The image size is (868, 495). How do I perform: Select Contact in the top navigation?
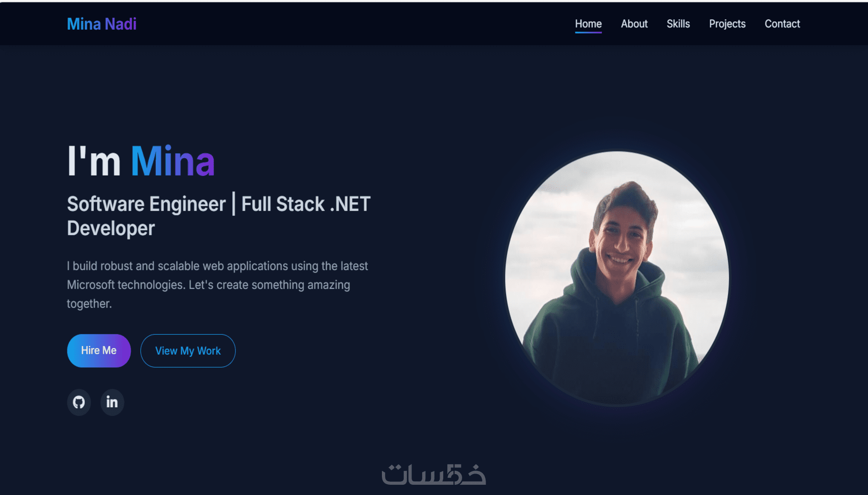point(782,24)
